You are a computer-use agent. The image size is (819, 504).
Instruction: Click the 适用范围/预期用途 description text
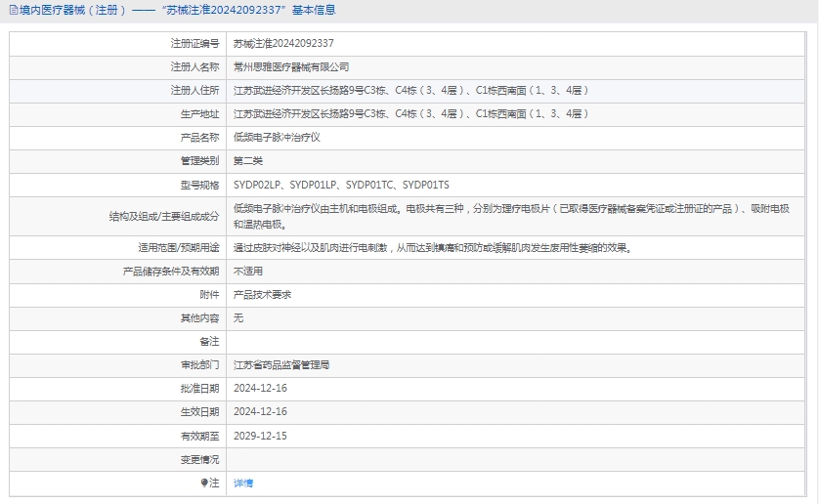[432, 248]
